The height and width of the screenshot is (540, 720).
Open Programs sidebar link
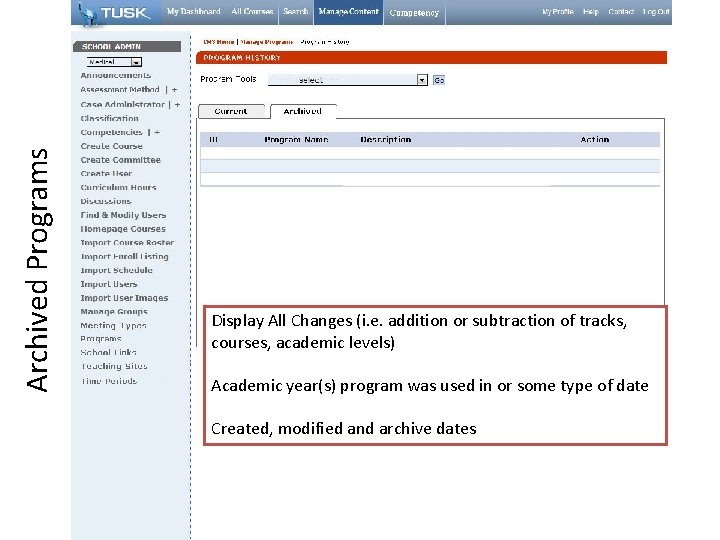(x=101, y=338)
